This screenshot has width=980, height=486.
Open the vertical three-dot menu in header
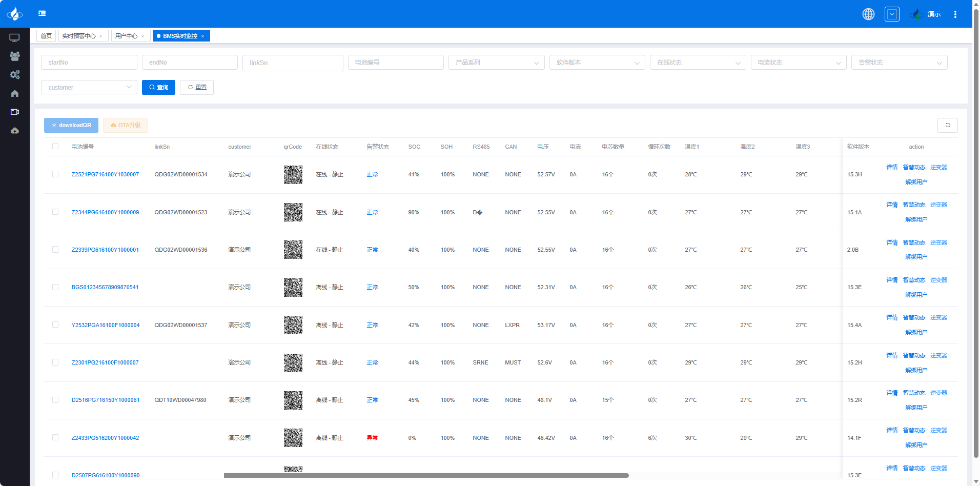[955, 14]
